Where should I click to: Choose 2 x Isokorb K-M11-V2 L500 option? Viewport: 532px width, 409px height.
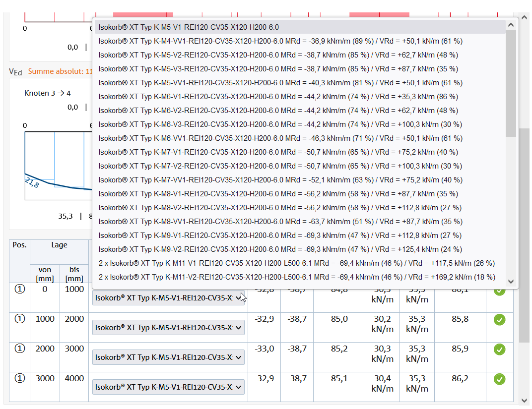pyautogui.click(x=300, y=277)
